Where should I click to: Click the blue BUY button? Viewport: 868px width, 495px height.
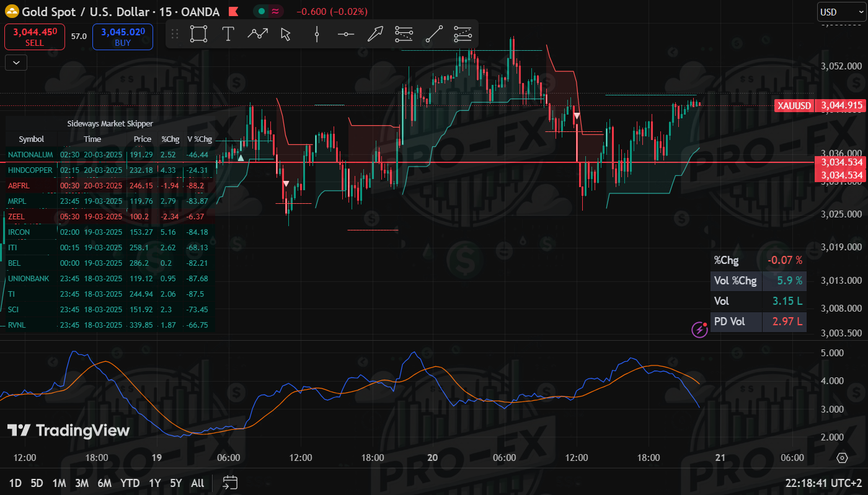click(x=122, y=37)
